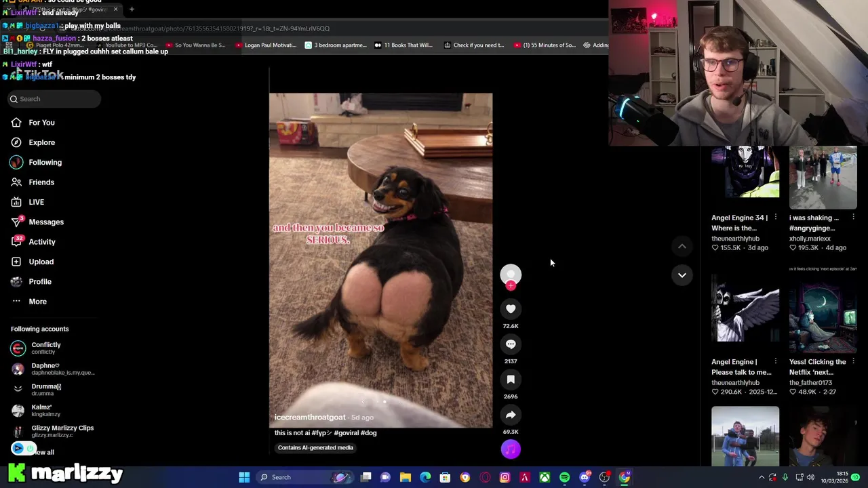Open the comments bubble showing 2137
This screenshot has width=868, height=488.
(x=511, y=344)
